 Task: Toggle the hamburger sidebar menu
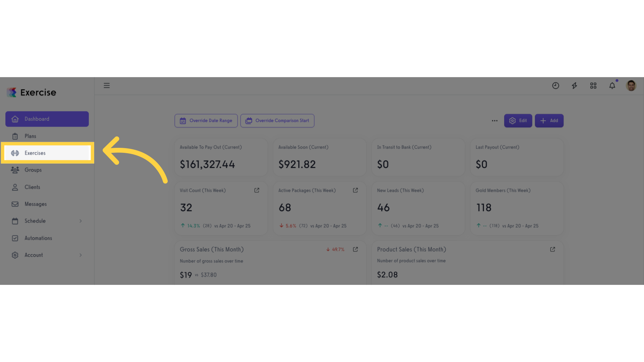point(107,85)
